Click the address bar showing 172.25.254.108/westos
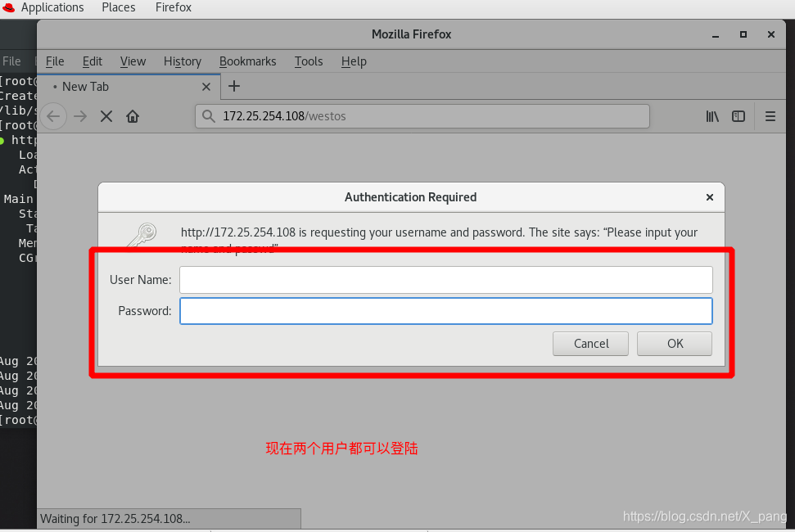 tap(422, 116)
